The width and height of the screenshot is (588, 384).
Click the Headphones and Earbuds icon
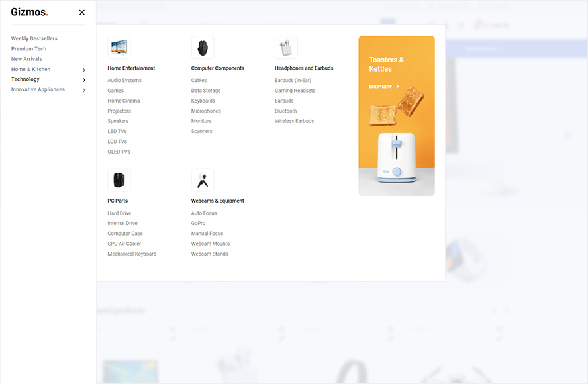[286, 48]
